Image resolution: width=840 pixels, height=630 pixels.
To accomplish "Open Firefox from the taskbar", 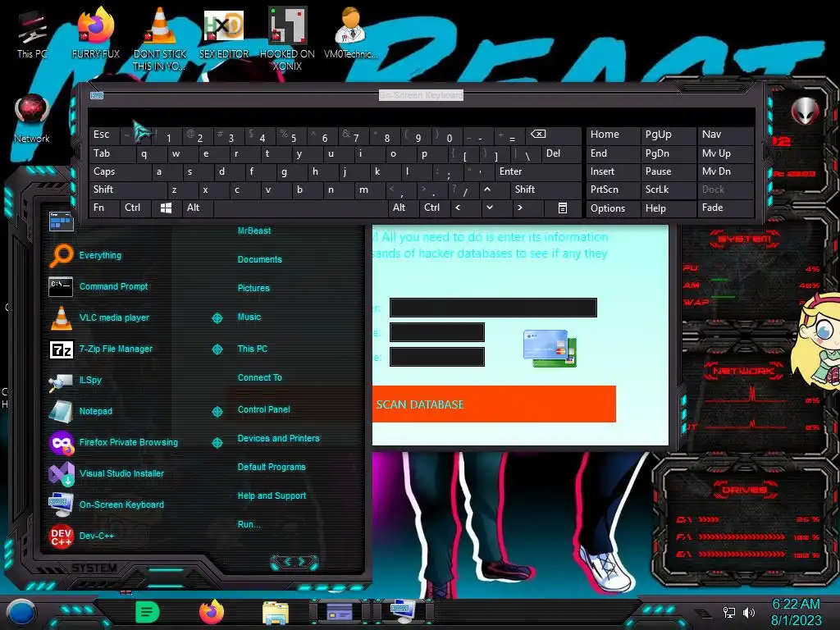I will pyautogui.click(x=212, y=611).
